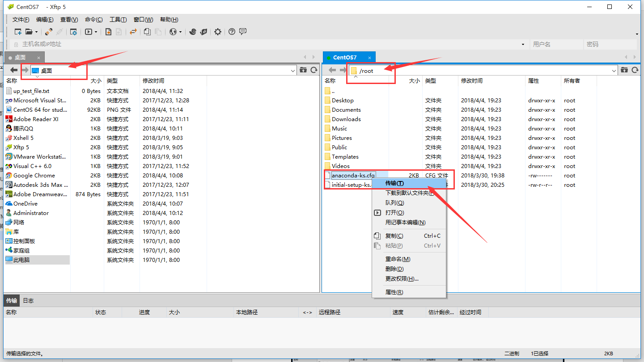Image resolution: width=644 pixels, height=362 pixels.
Task: Open the open-folder toolbar dropdown arrow
Action: coord(36,32)
